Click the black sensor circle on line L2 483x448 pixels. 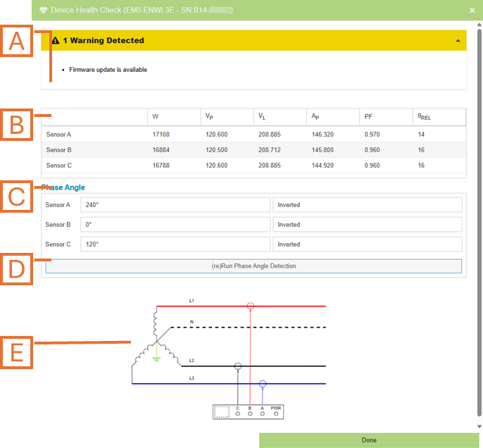238,366
